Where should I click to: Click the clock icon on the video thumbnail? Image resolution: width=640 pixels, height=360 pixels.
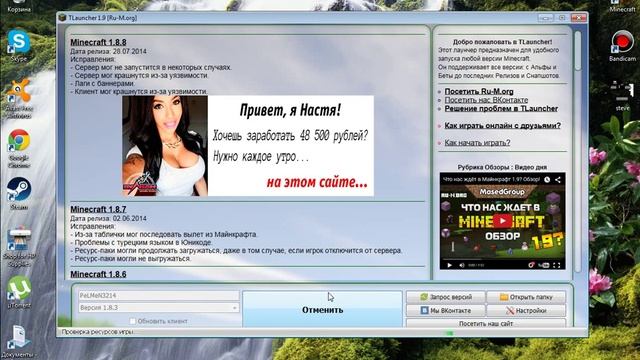click(547, 179)
